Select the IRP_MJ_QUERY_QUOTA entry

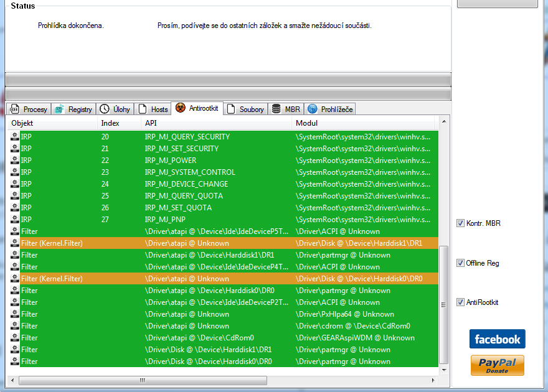click(184, 196)
